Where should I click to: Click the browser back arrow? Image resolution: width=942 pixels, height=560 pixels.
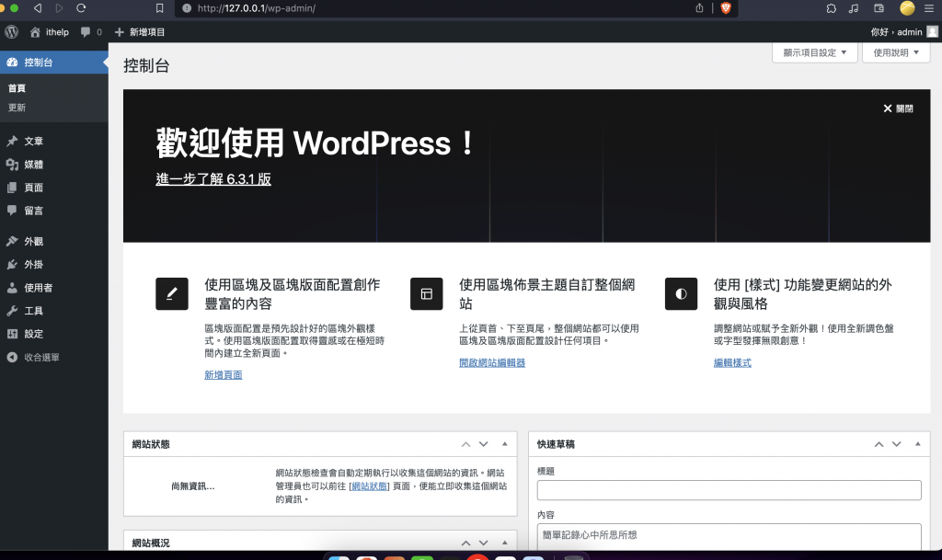38,8
